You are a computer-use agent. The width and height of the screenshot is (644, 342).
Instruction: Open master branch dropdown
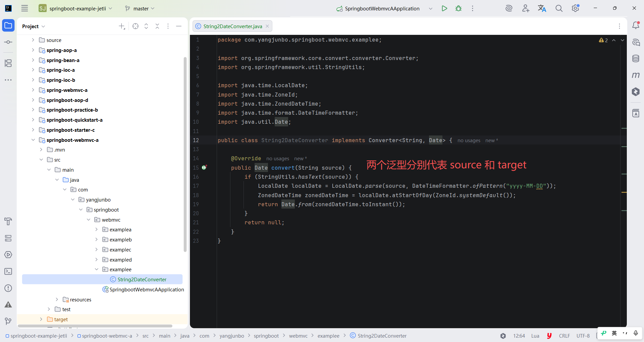coord(140,8)
